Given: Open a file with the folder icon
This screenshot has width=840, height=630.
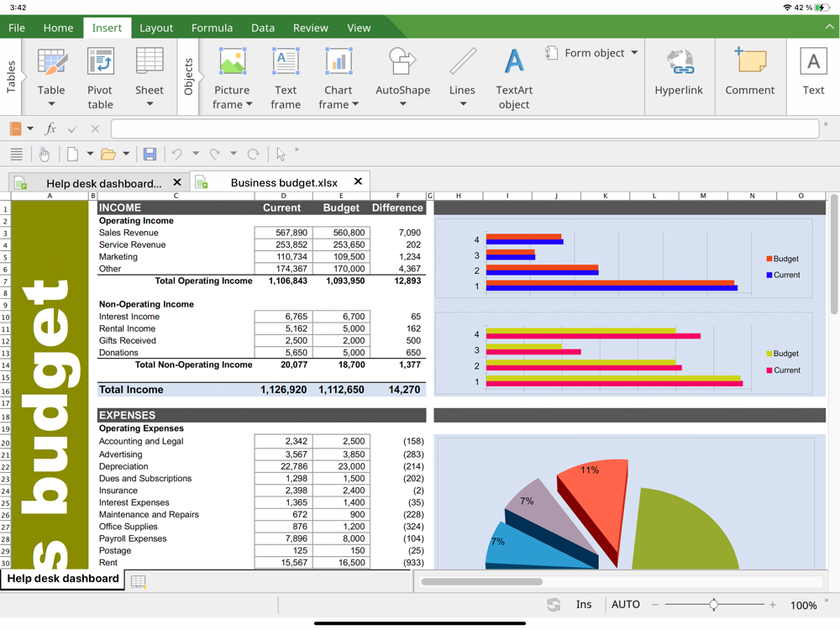Looking at the screenshot, I should tap(108, 155).
